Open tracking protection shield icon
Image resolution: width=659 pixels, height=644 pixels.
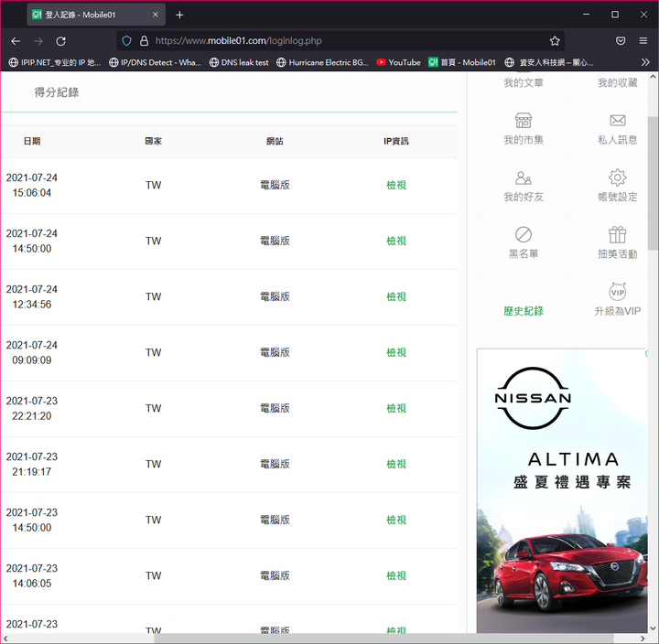(x=126, y=41)
